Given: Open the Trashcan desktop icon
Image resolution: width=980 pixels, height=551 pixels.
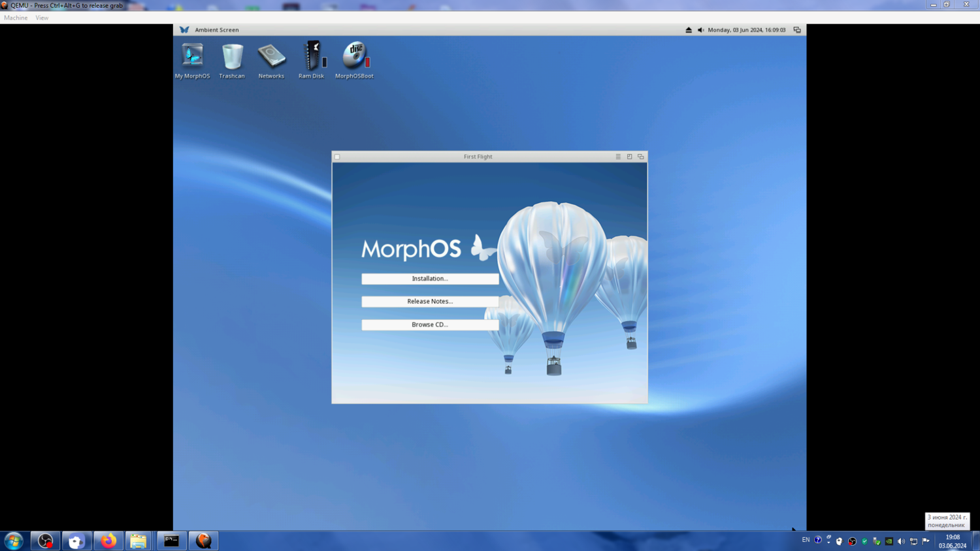Looking at the screenshot, I should click(x=232, y=60).
